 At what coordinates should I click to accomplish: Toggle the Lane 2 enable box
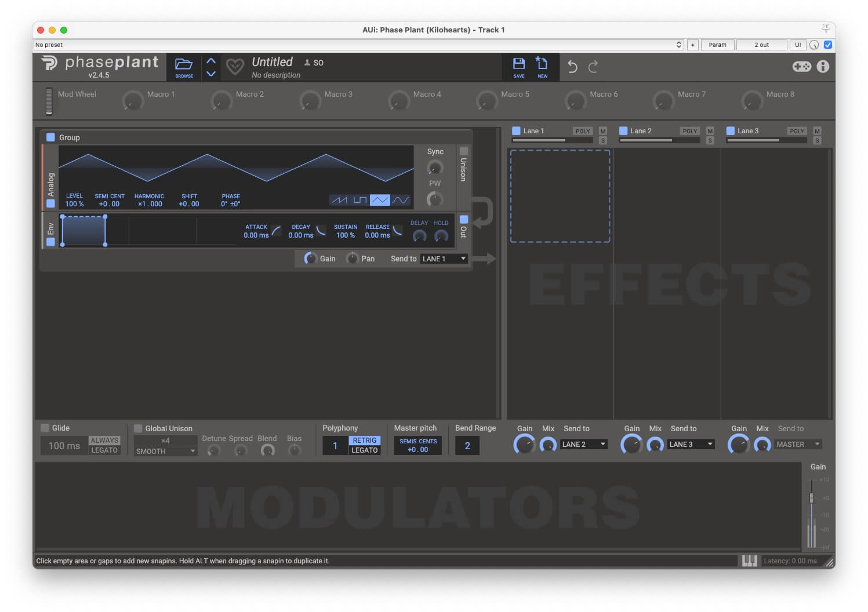click(623, 131)
